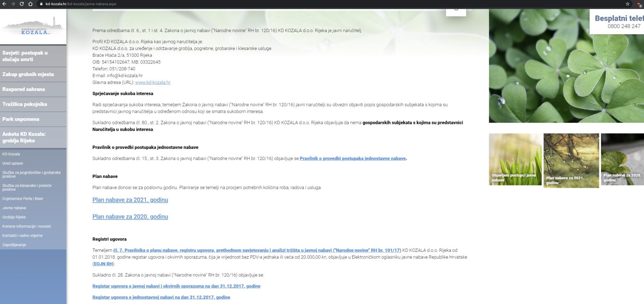This screenshot has width=644, height=304.
Task: Open 'Groblja Rijeke' sidebar submenu link
Action: (14, 217)
